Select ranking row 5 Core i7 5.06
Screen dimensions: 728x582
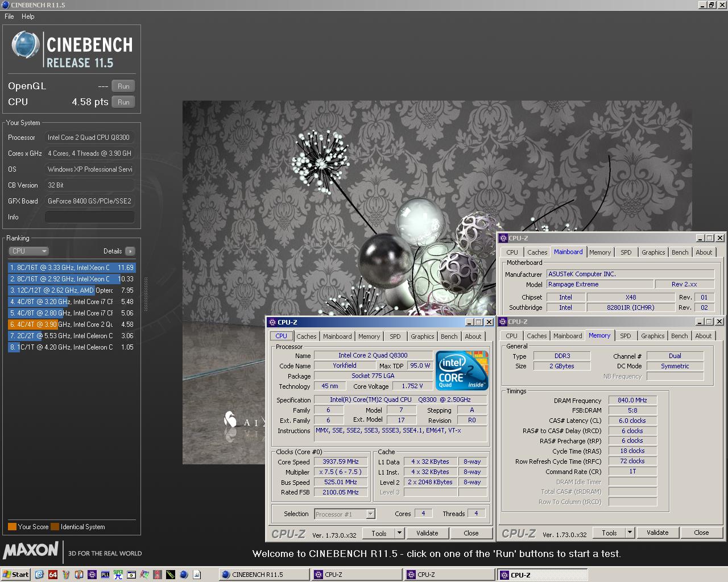(x=72, y=313)
